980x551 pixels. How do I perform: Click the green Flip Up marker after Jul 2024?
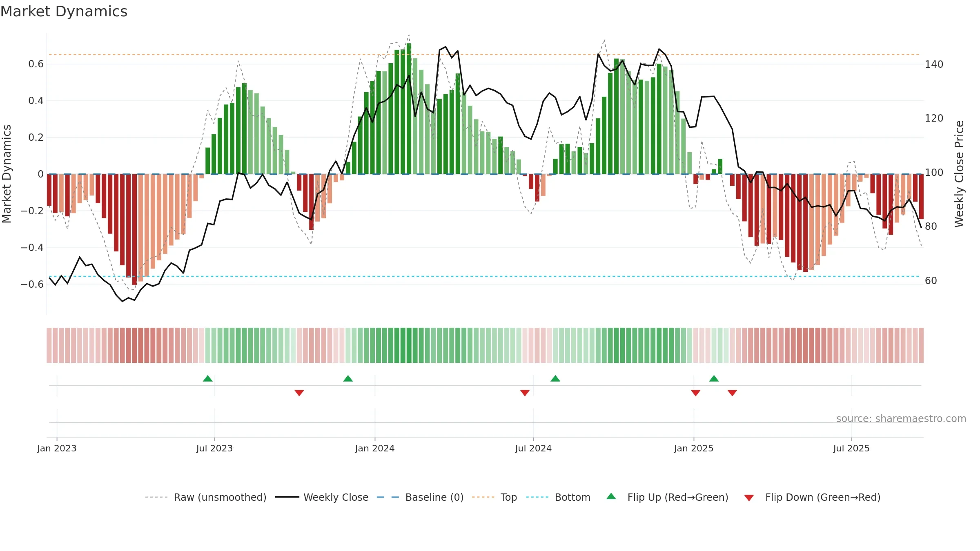pos(555,378)
